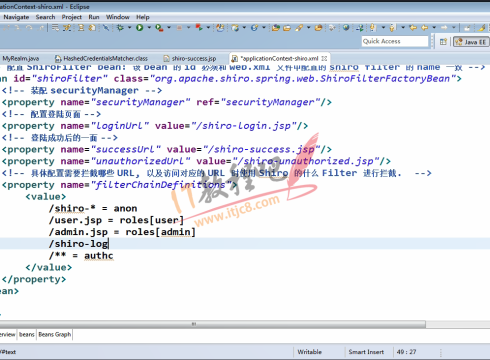Screen dimensions: 490x360
Task: Click the unauthorizedUrl property line
Action: [x=196, y=161]
